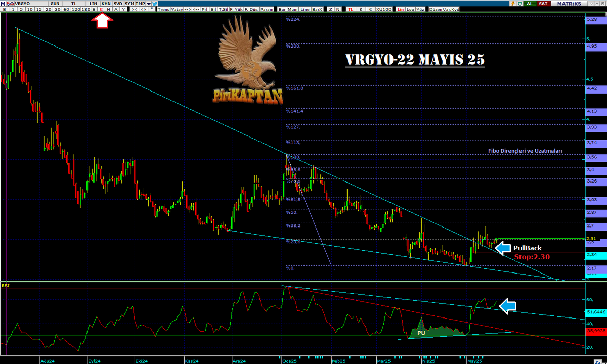
Task: Open the SVD header menu
Action: coord(118,4)
